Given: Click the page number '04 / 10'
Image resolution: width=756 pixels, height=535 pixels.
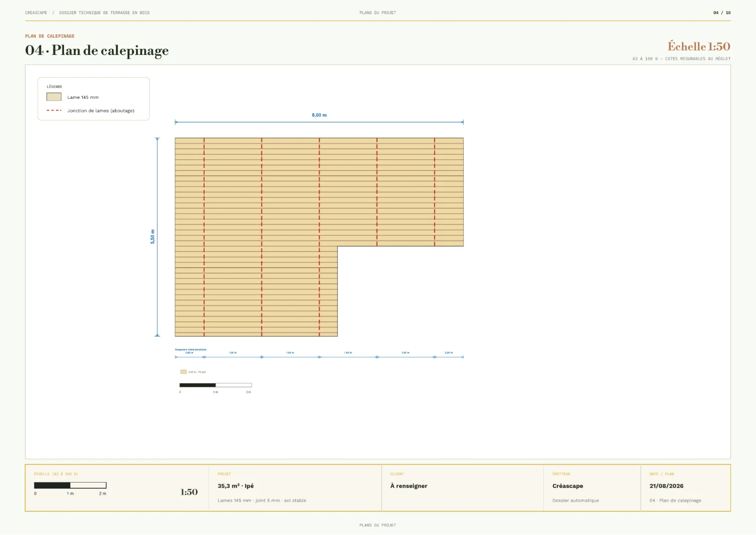Looking at the screenshot, I should pyautogui.click(x=722, y=13).
